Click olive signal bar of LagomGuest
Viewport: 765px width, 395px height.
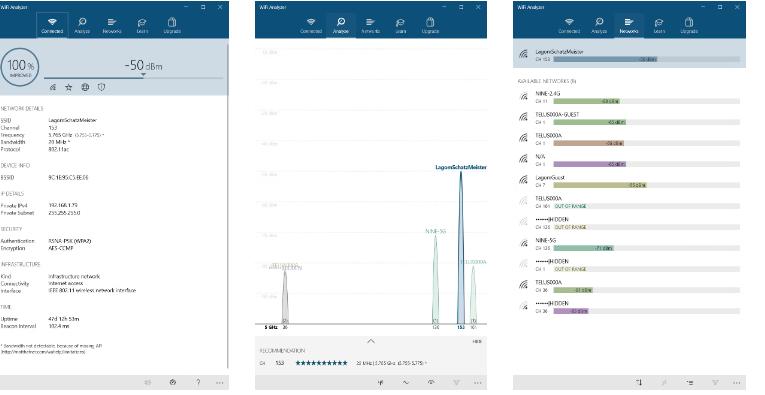[x=600, y=185]
